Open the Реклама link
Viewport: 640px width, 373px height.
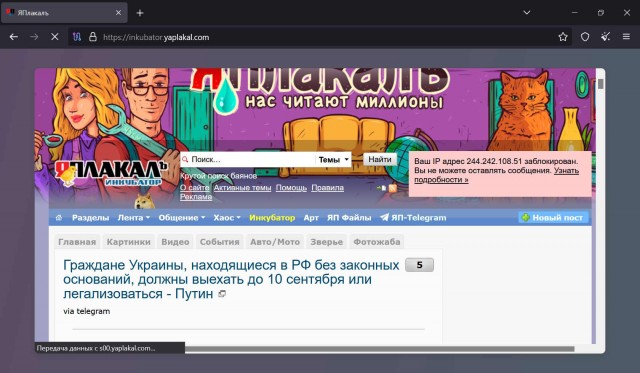point(196,197)
